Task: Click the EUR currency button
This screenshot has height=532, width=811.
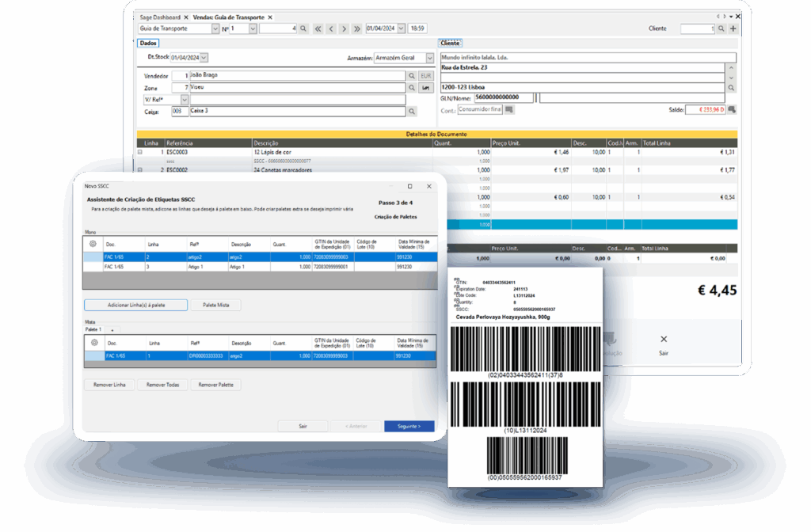Action: click(x=425, y=76)
